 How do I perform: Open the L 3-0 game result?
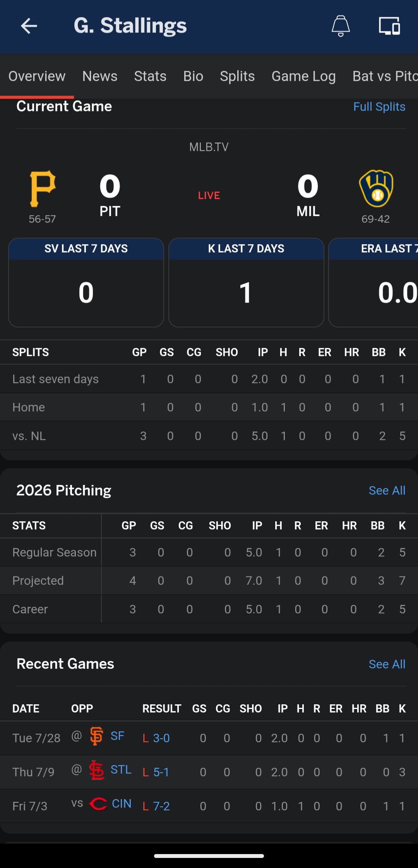tap(156, 738)
